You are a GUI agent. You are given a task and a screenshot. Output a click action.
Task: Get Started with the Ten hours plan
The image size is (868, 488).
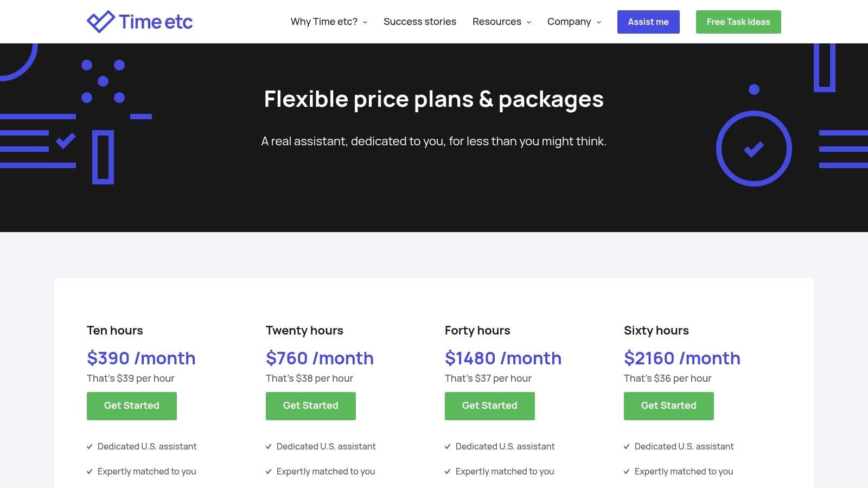(x=131, y=406)
